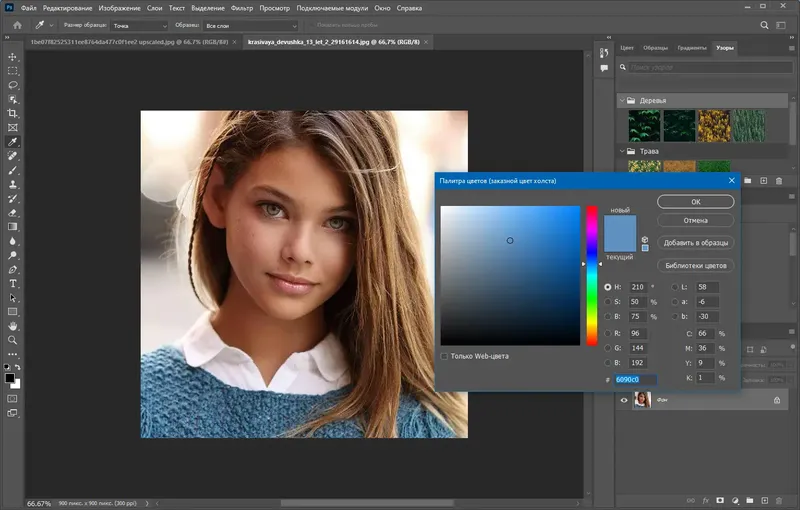Enable the "Только Web-цвета" checkbox
The height and width of the screenshot is (510, 800).
445,356
